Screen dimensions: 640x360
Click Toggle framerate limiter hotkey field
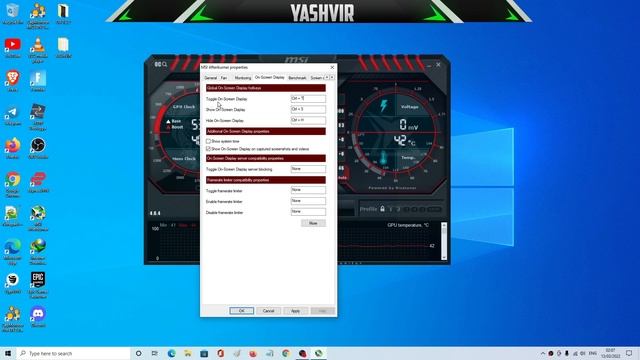308,190
